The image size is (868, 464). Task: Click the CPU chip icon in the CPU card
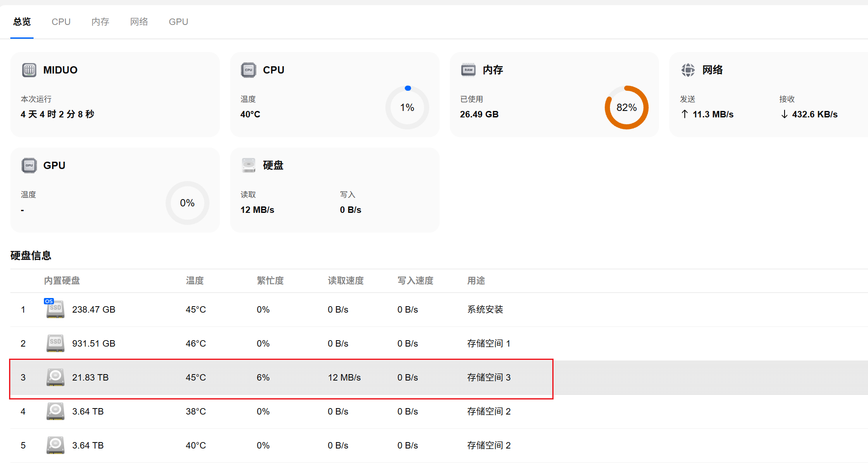[249, 70]
